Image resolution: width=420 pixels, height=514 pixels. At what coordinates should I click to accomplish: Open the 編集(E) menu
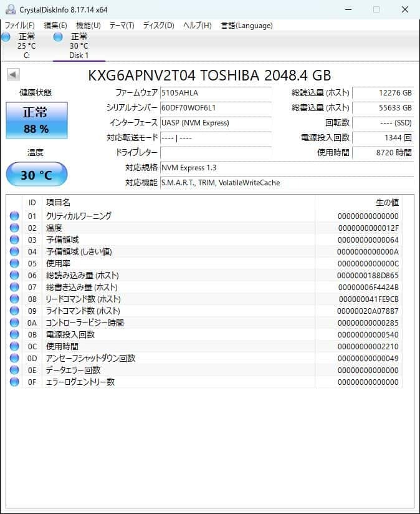coord(55,25)
